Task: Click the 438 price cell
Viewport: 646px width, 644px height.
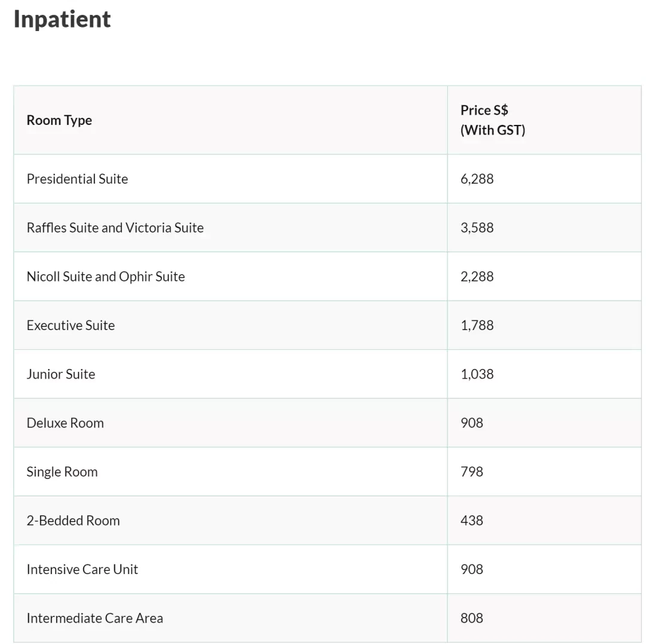Action: 472,520
